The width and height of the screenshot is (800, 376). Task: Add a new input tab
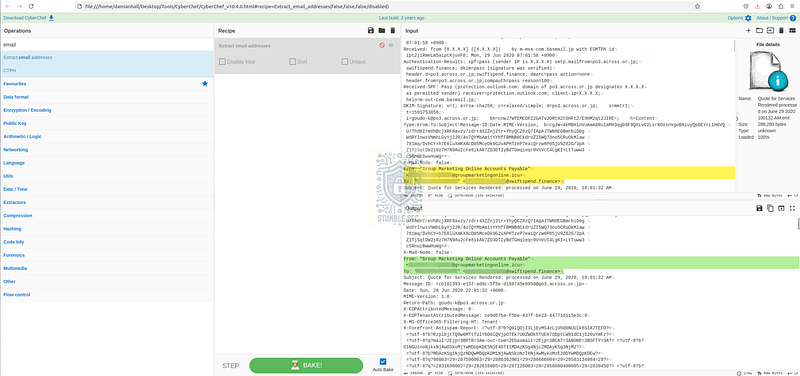pos(748,31)
